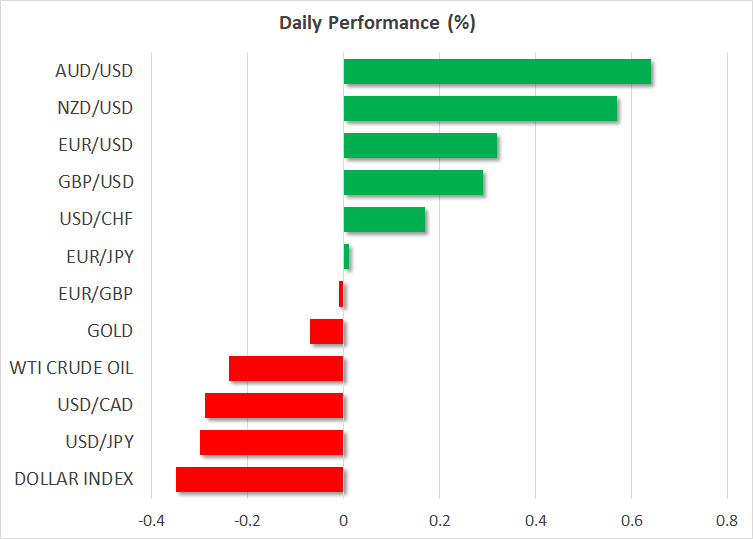The image size is (753, 539).
Task: Select the NZD/USD green bar
Action: [x=480, y=109]
